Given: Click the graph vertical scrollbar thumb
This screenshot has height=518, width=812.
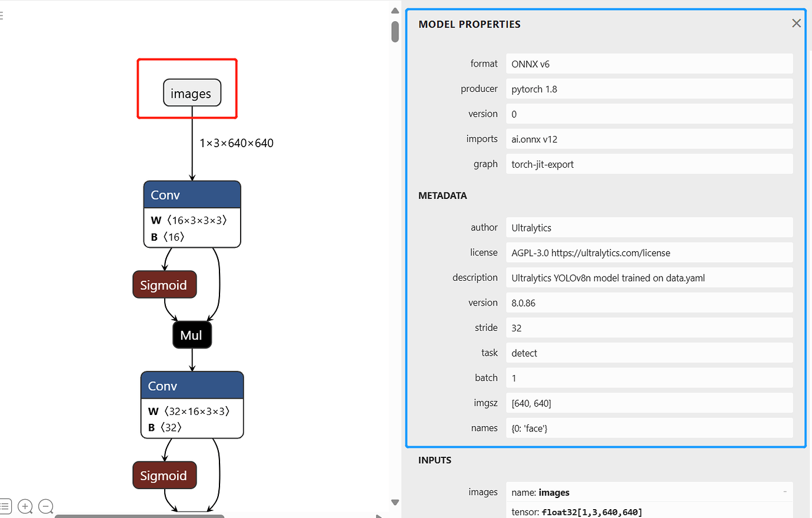Looking at the screenshot, I should tap(395, 31).
